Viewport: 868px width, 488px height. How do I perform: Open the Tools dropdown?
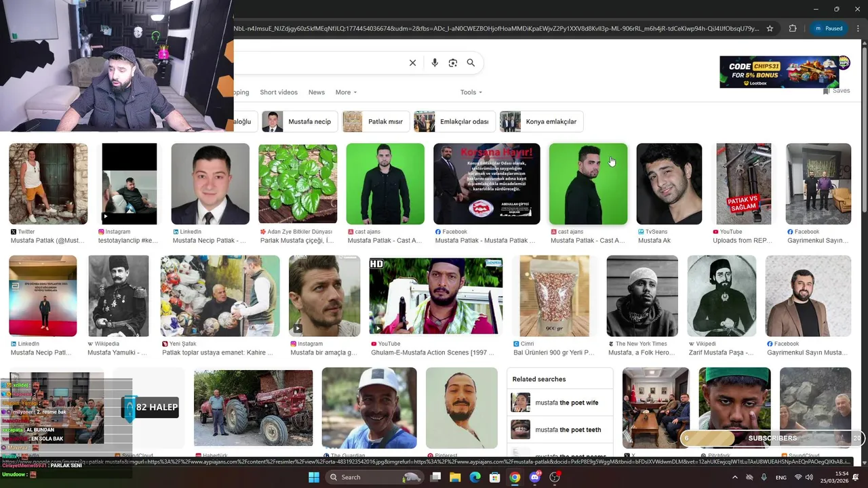tap(471, 92)
